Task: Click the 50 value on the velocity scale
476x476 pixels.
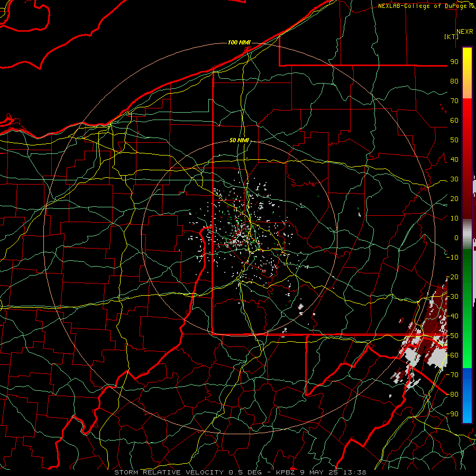Action: pyautogui.click(x=454, y=140)
